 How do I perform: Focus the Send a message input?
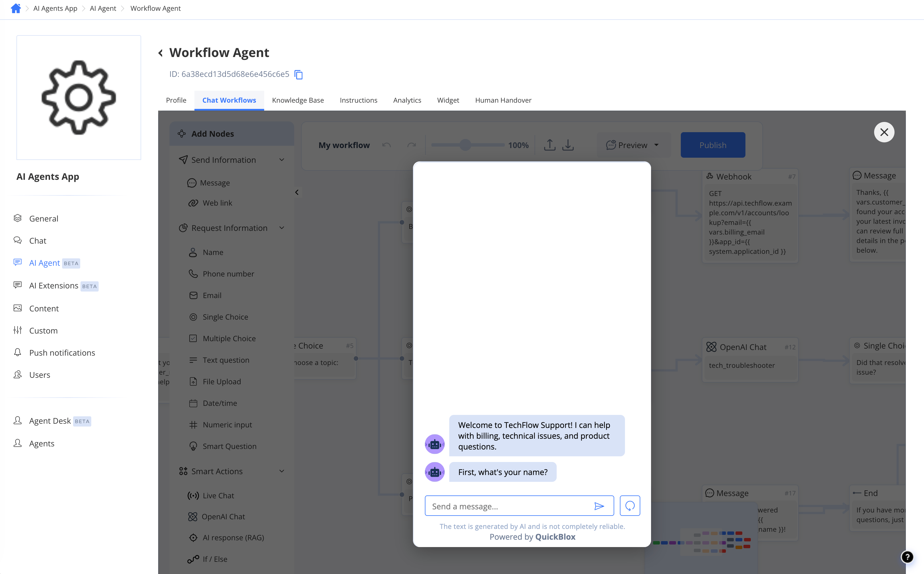[x=519, y=506]
